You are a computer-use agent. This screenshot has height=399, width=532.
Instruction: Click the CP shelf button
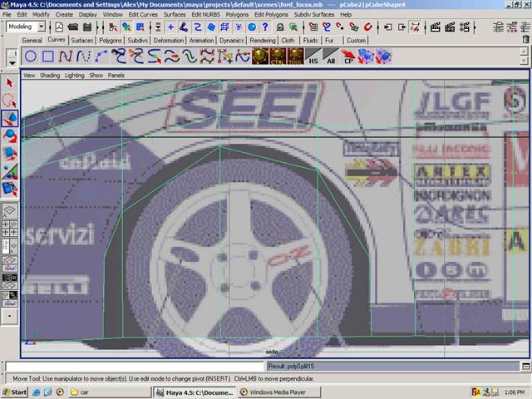(x=349, y=57)
